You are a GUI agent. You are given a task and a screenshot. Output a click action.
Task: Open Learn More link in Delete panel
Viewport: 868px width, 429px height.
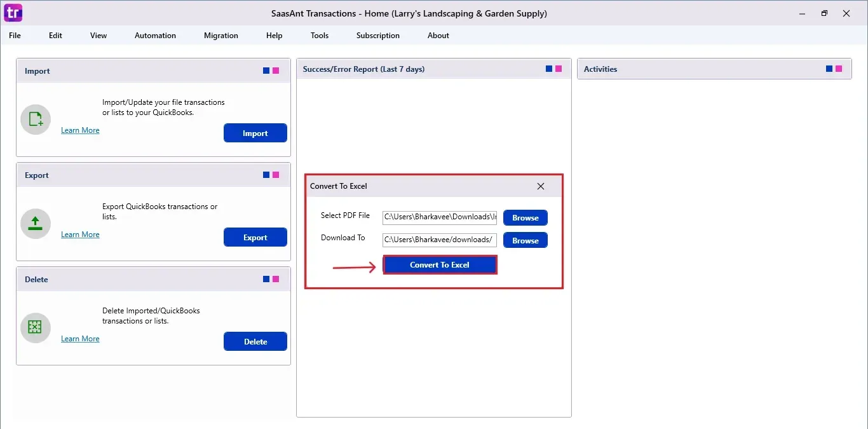click(80, 339)
